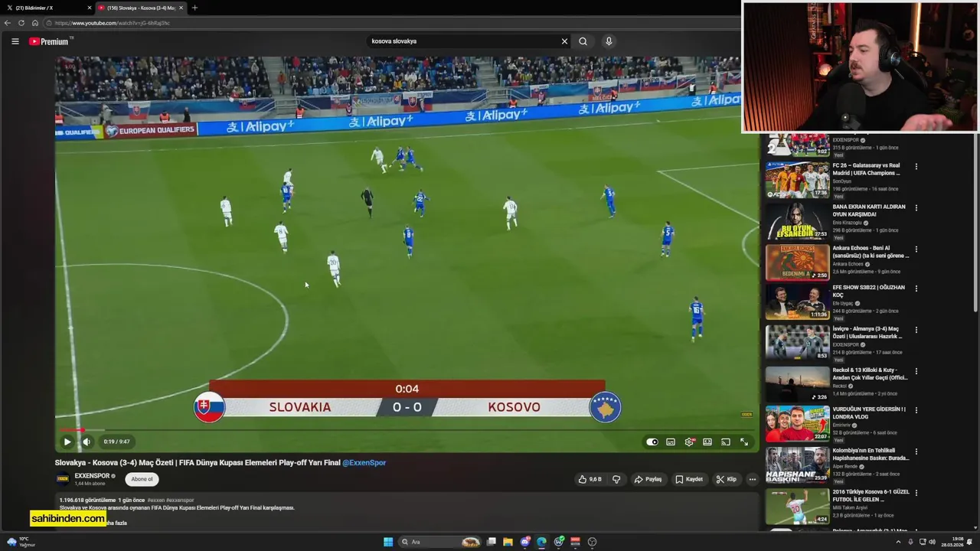Open the 2016 Türkiye Kosova 6-1 thumbnail
980x551 pixels.
pyautogui.click(x=797, y=506)
